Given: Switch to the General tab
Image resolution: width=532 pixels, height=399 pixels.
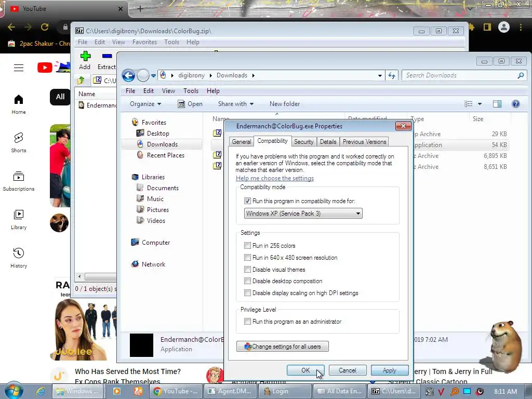Looking at the screenshot, I should pos(242,142).
